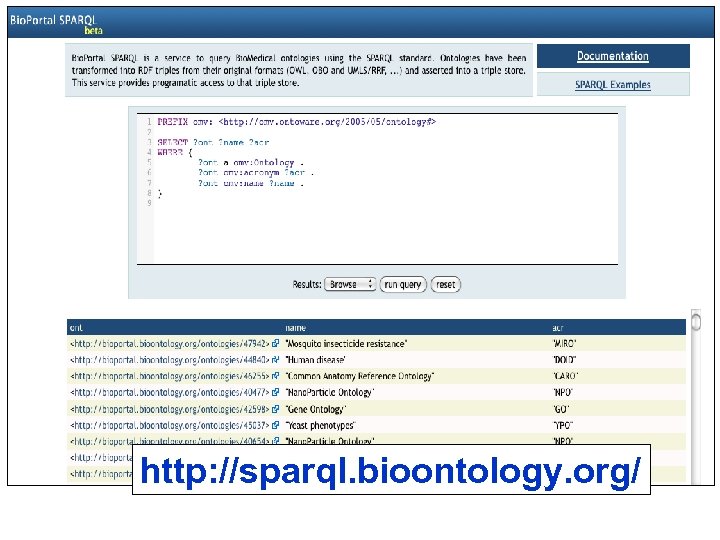Click the ontologies/44840 URL
The image size is (720, 540).
(x=169, y=360)
